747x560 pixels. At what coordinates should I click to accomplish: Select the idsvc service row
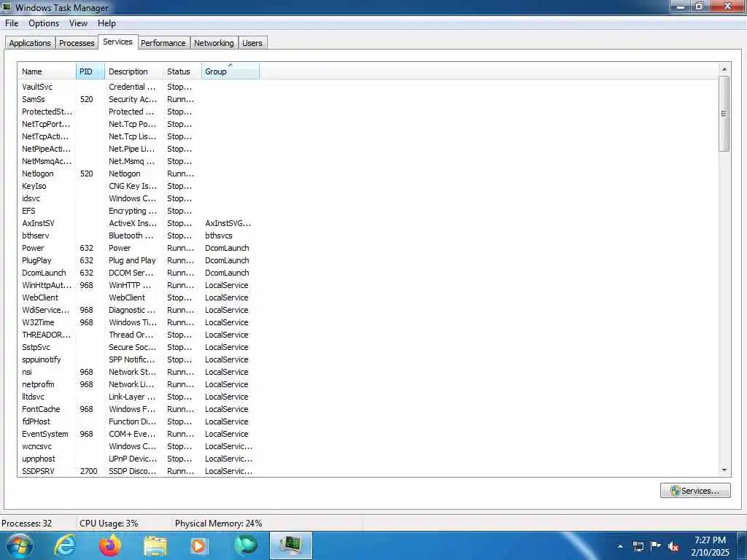(x=138, y=198)
